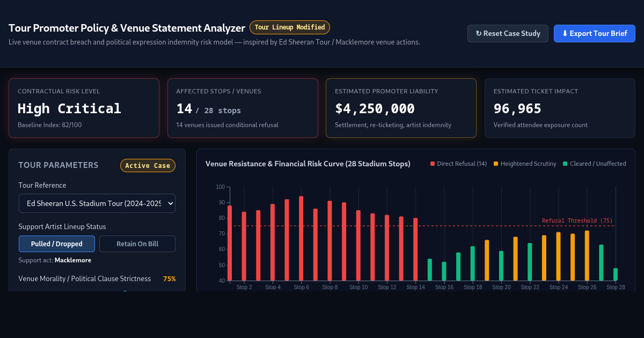This screenshot has width=644, height=338.
Task: Select Pulled / Dropped lineup status
Action: point(57,244)
